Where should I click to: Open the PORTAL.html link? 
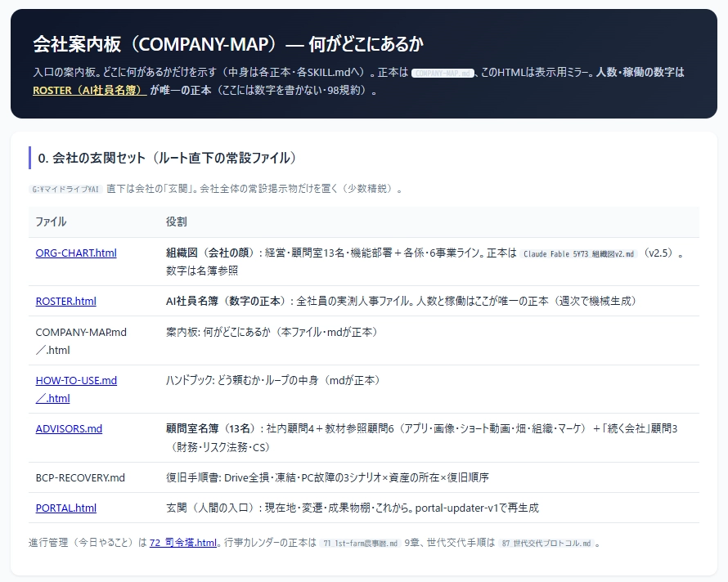66,508
